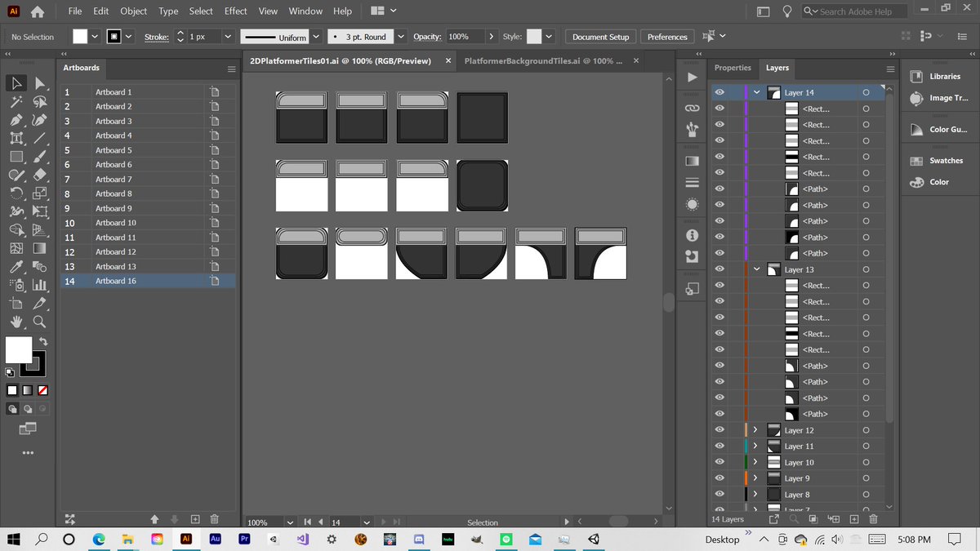Open the Effect menu
Screen dimensions: 980x551
tap(236, 11)
